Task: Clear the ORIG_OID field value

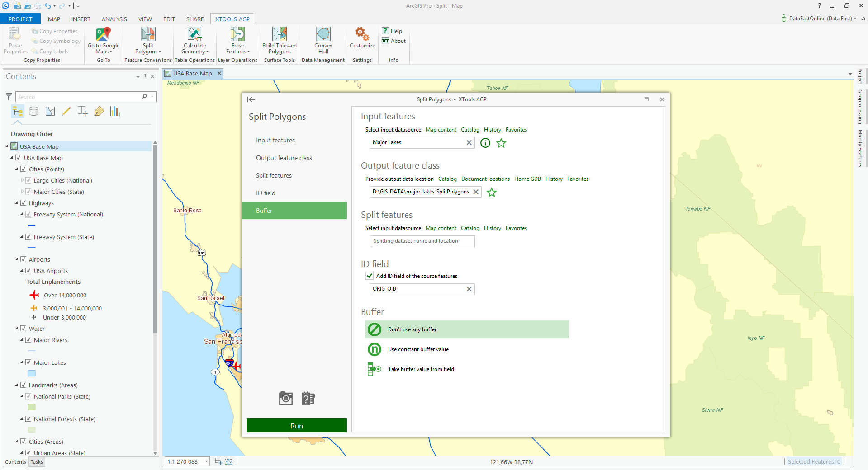Action: pyautogui.click(x=469, y=289)
